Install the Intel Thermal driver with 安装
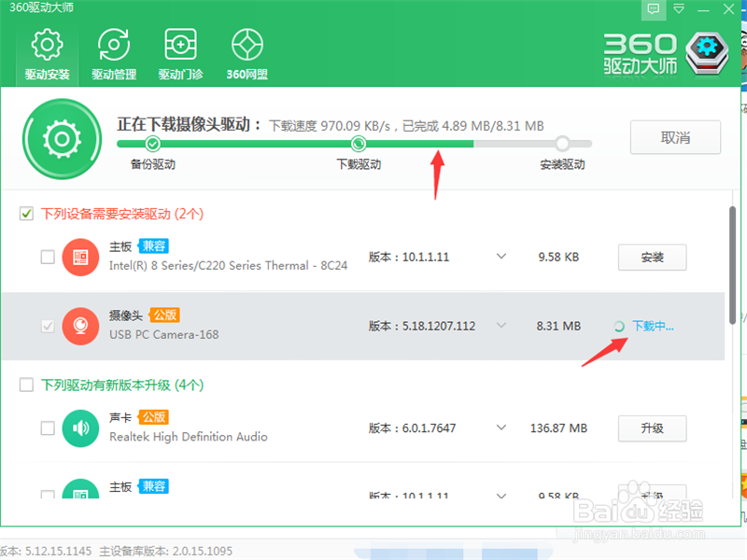 point(652,258)
